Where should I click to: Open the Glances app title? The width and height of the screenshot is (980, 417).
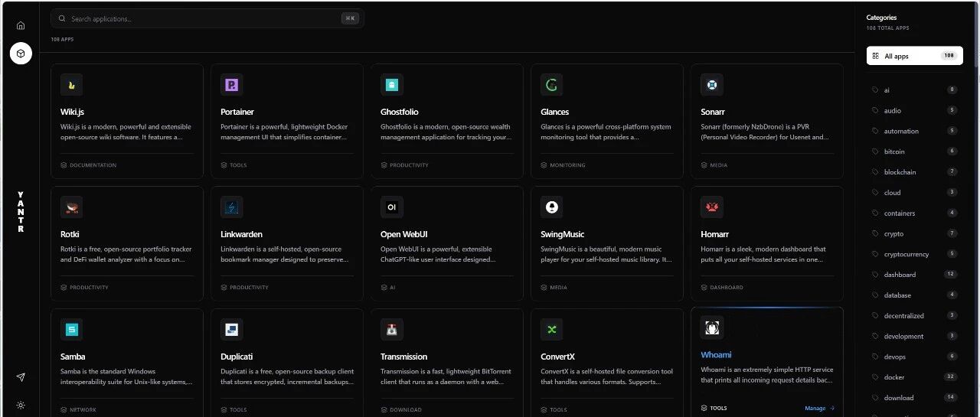(x=555, y=112)
